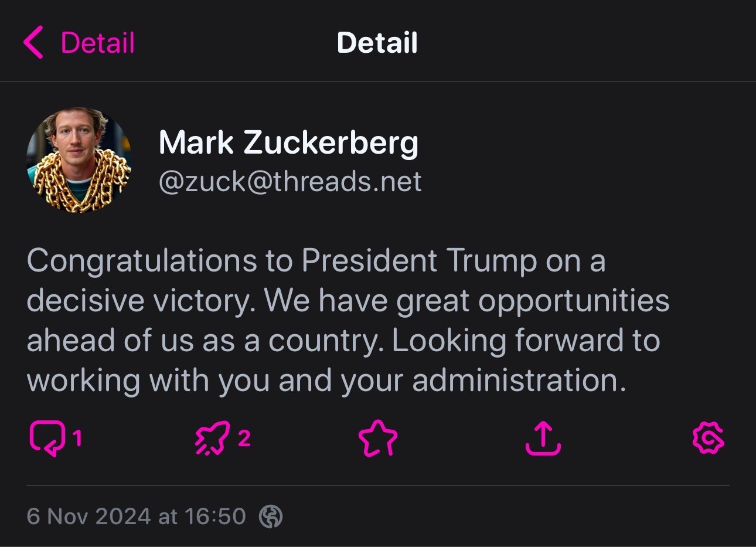756x547 pixels.
Task: Click the public visibility globe icon
Action: point(271,517)
